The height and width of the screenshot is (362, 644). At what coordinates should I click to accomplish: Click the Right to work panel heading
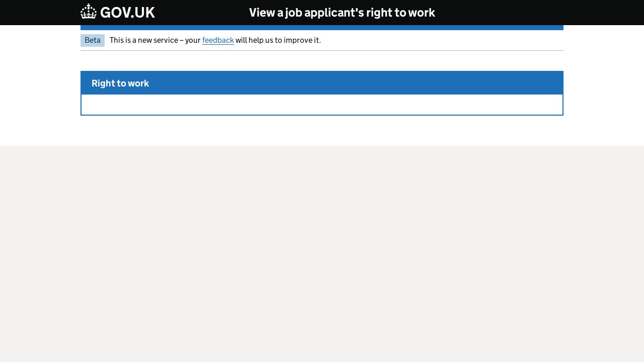[x=120, y=83]
